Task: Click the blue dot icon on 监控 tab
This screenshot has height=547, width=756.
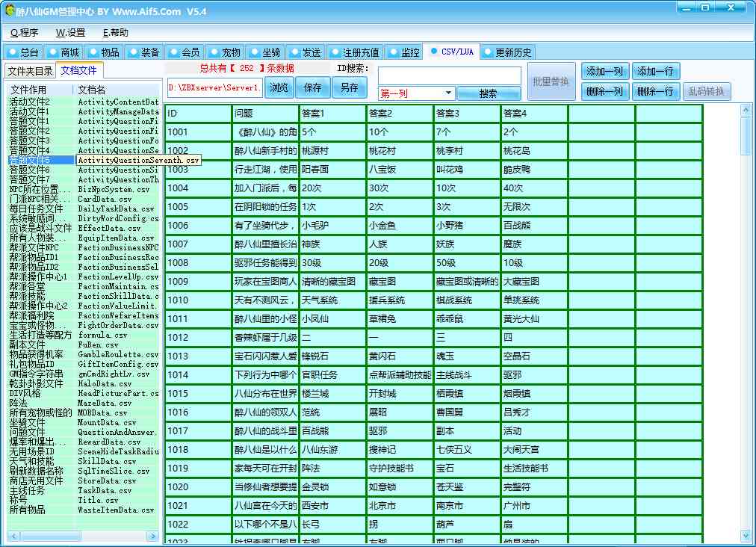Action: point(394,52)
